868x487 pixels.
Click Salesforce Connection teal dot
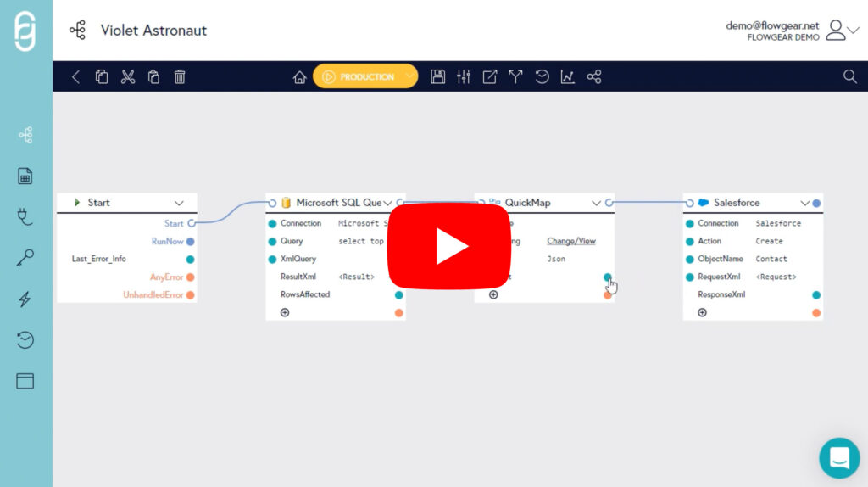pyautogui.click(x=690, y=224)
